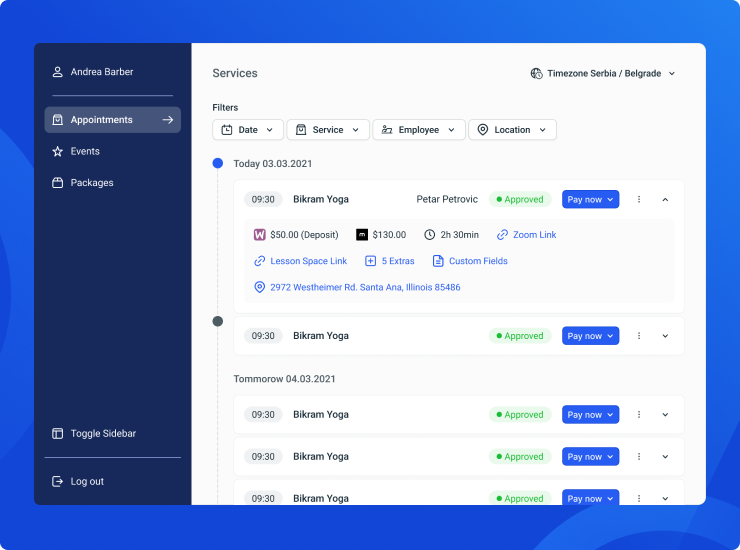740x550 pixels.
Task: Click the clock icon next to 2h 30min
Action: tap(430, 235)
